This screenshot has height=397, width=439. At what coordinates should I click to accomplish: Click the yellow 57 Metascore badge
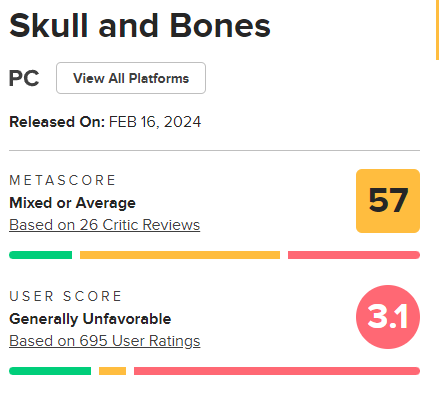[388, 201]
